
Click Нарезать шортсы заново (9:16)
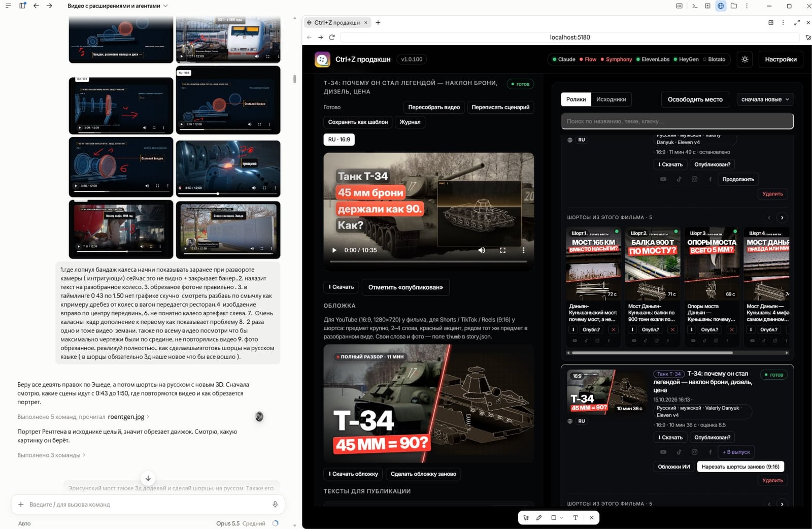click(x=740, y=467)
